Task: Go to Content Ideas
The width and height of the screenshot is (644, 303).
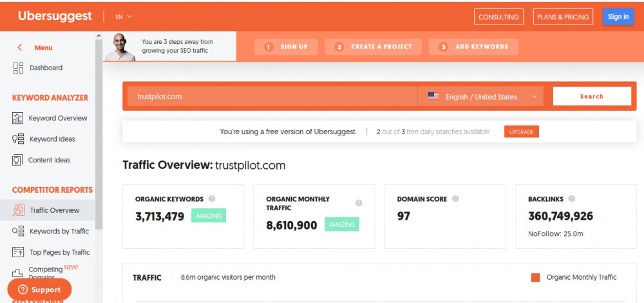Action: click(50, 160)
